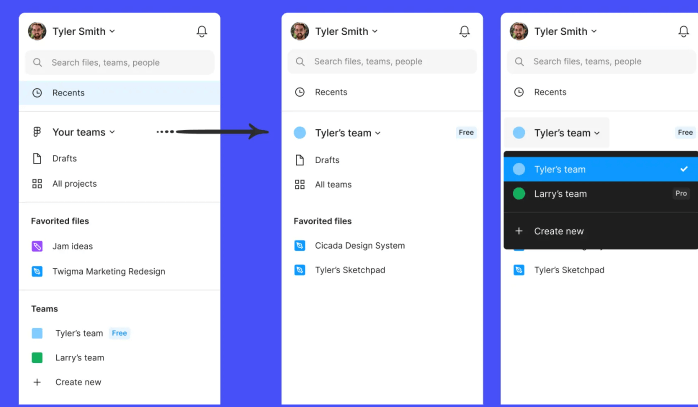
Task: Choose Create new in the dark dropdown menu
Action: 558,231
